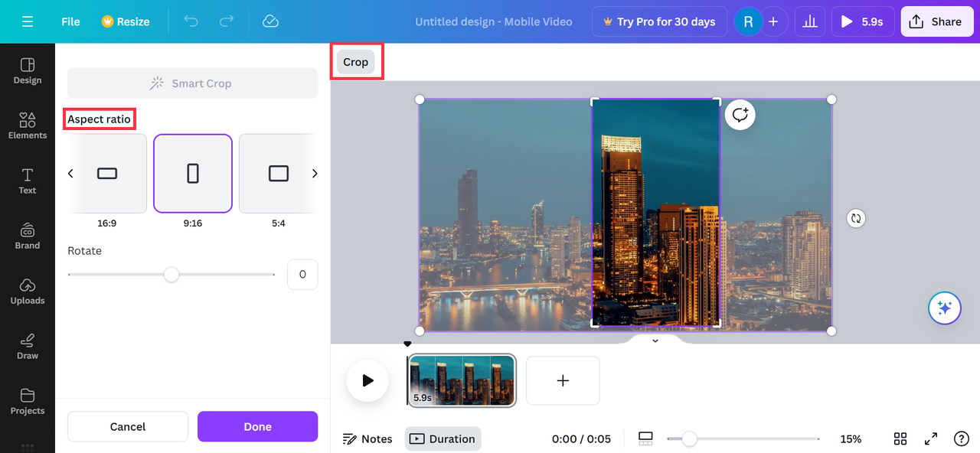Open the Share dialog
The width and height of the screenshot is (980, 453).
(937, 21)
